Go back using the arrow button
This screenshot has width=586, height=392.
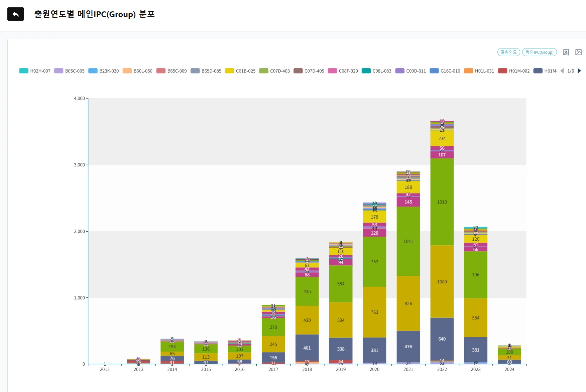(16, 14)
